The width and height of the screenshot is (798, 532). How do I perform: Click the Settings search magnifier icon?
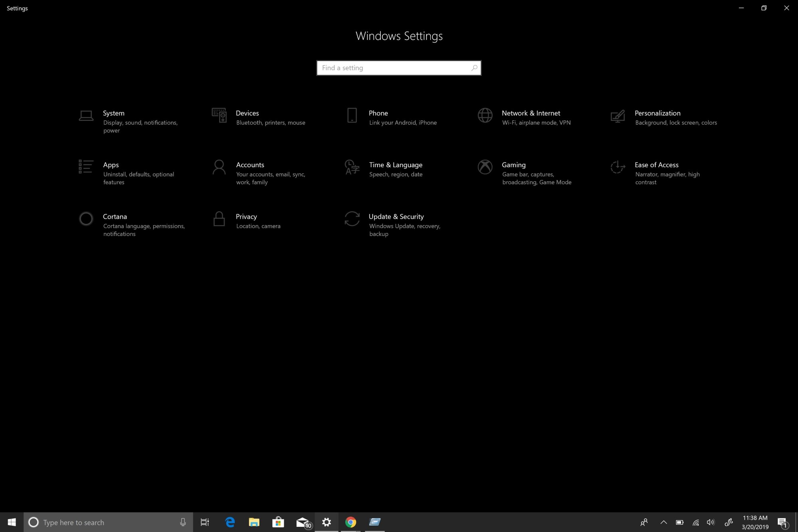tap(474, 68)
